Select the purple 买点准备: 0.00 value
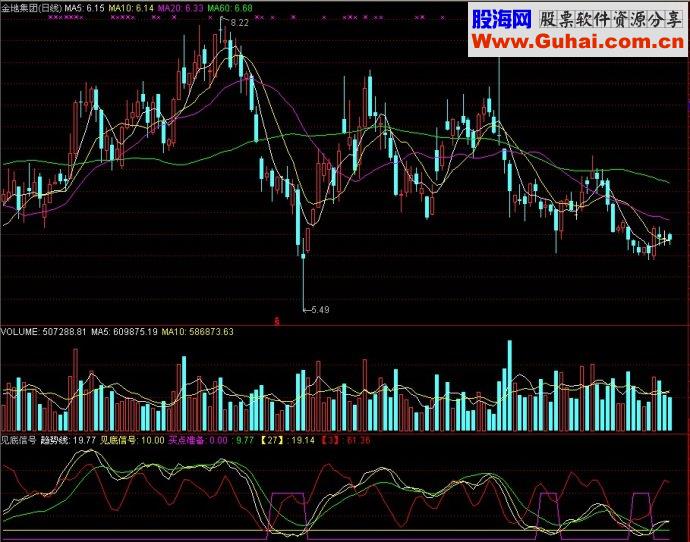Image resolution: width=690 pixels, height=542 pixels. pos(198,440)
